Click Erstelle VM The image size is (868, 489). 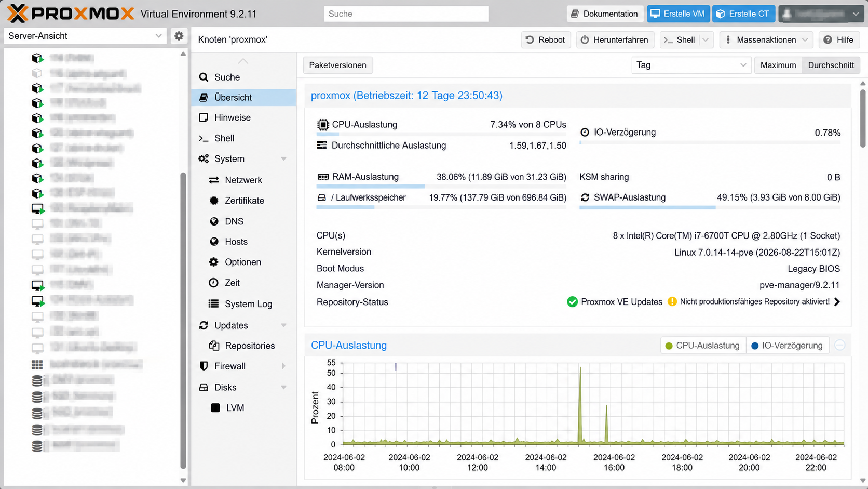678,14
